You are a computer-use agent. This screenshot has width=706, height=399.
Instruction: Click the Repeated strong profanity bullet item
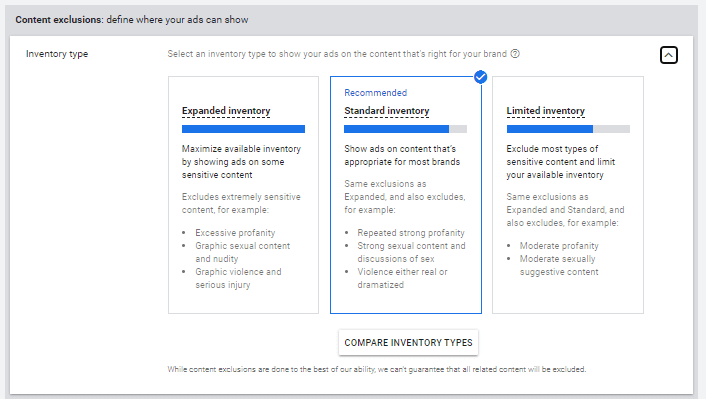tap(411, 233)
